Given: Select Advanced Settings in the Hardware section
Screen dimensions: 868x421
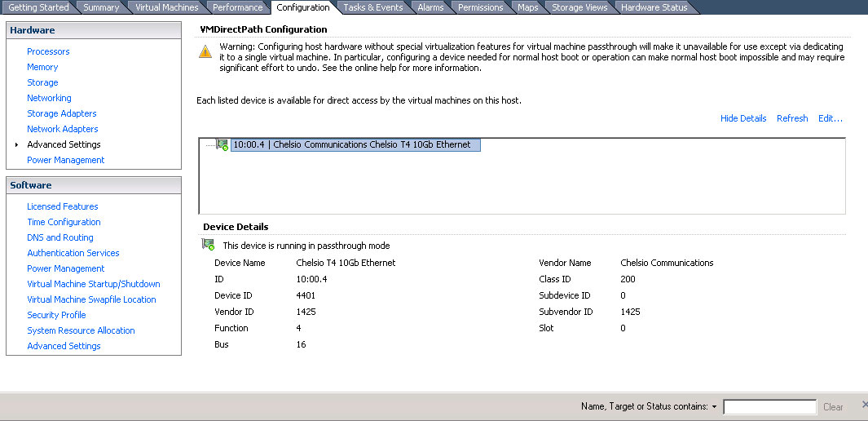Looking at the screenshot, I should (64, 144).
